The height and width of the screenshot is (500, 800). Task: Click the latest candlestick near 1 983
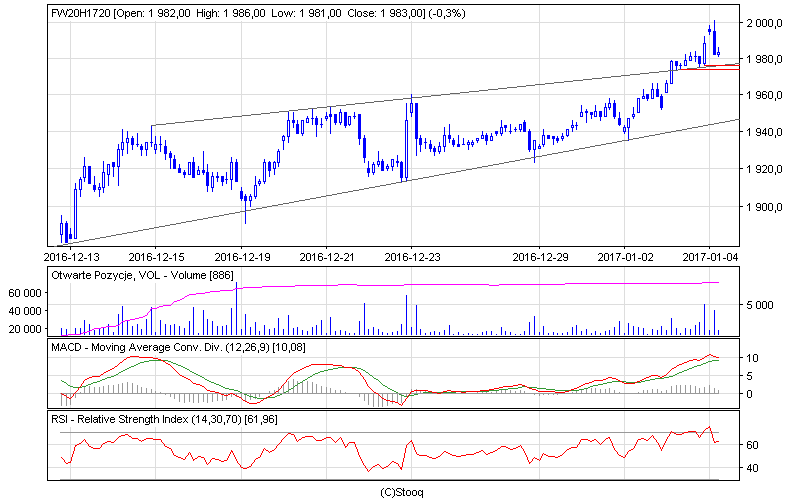tap(718, 53)
